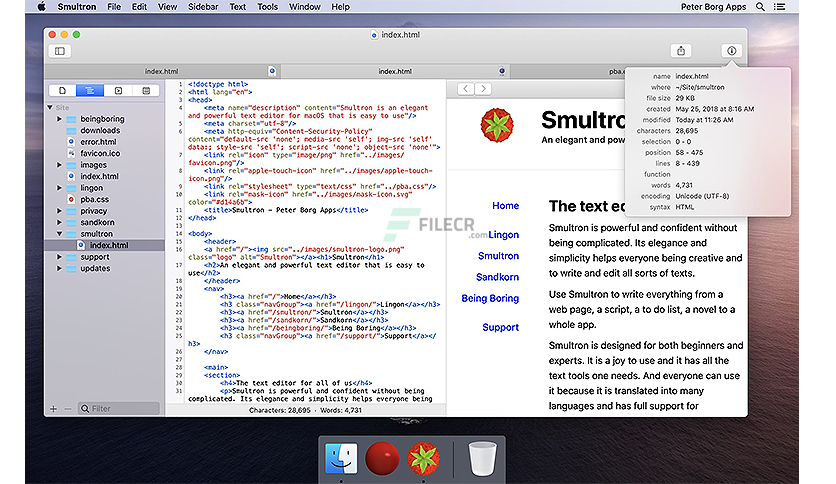836x484 pixels.
Task: Click line number 14 in the editor gutter
Action: tap(180, 233)
